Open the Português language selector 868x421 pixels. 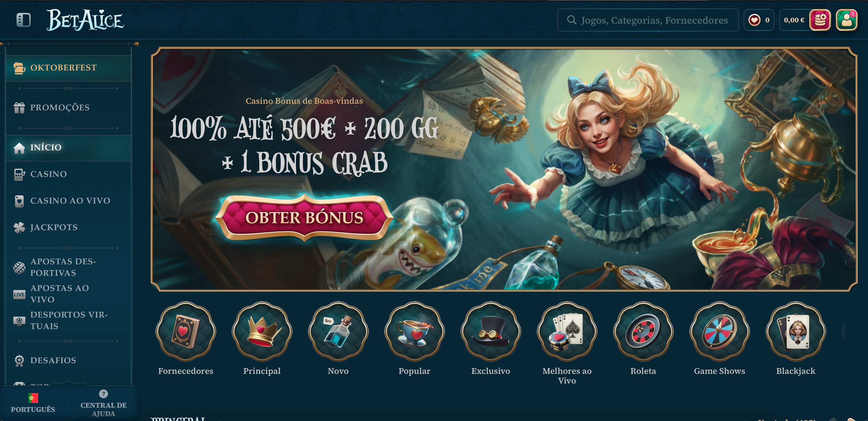(x=33, y=403)
